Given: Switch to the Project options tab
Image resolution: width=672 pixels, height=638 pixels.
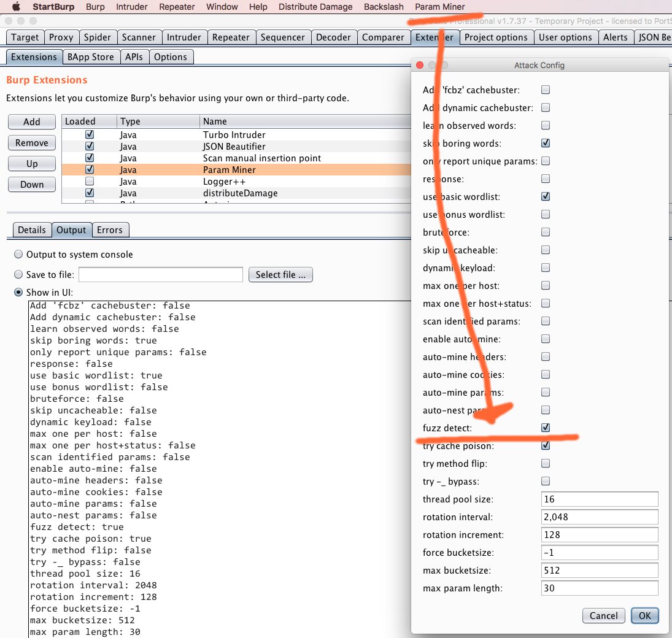Looking at the screenshot, I should click(496, 37).
